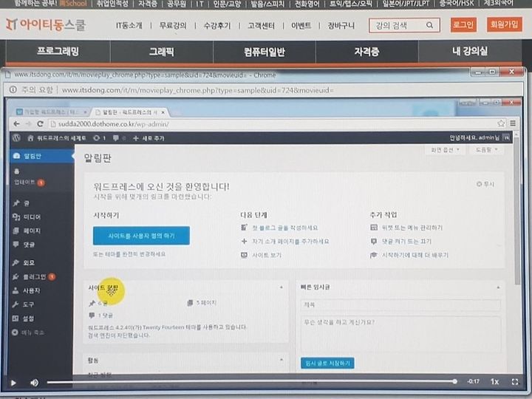Screen dimensions: 532x399
Task: Click the 아이티동스쿨 site logo
Action: click(x=46, y=25)
